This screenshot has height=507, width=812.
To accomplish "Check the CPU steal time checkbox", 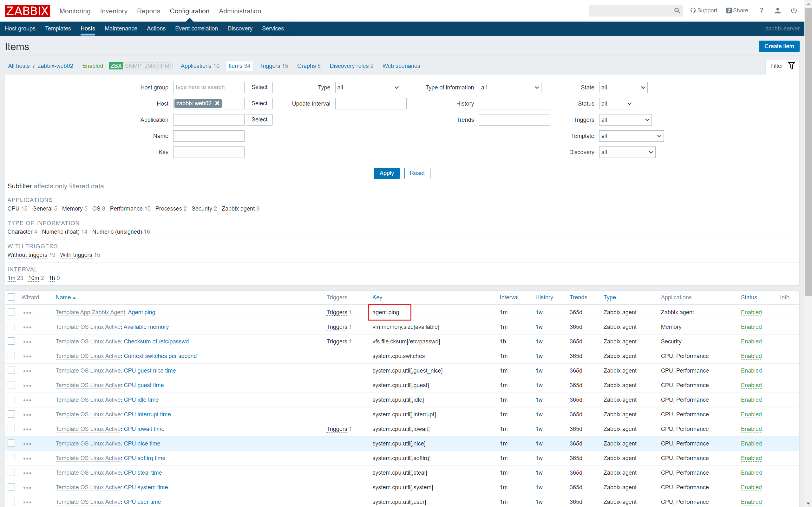I will [x=11, y=472].
